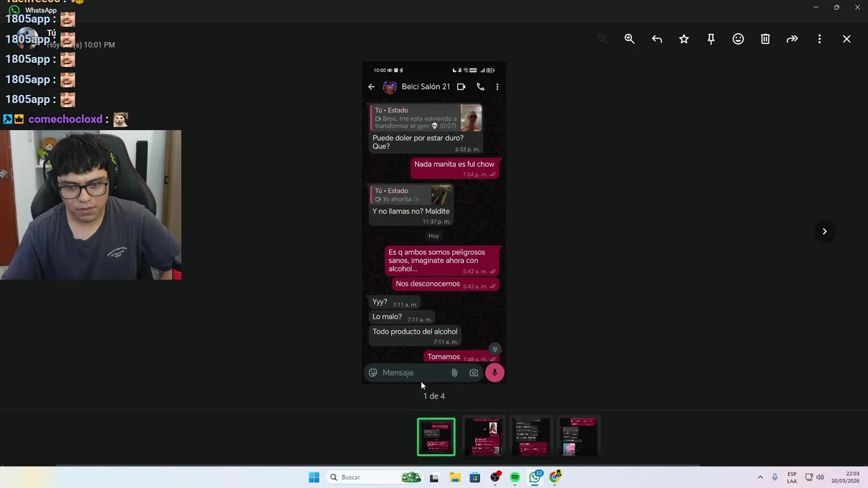The width and height of the screenshot is (868, 488).
Task: Star this image message
Action: (684, 39)
